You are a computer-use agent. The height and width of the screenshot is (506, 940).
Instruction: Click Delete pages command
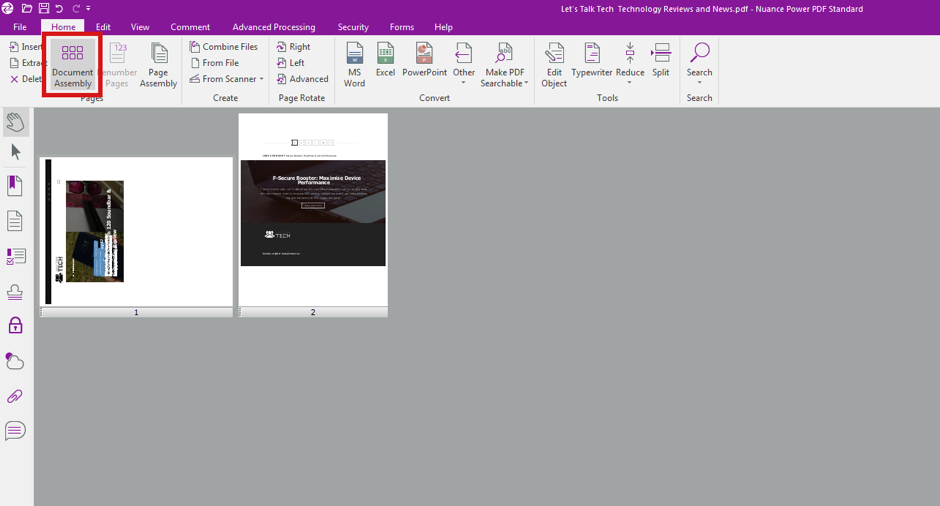click(26, 79)
